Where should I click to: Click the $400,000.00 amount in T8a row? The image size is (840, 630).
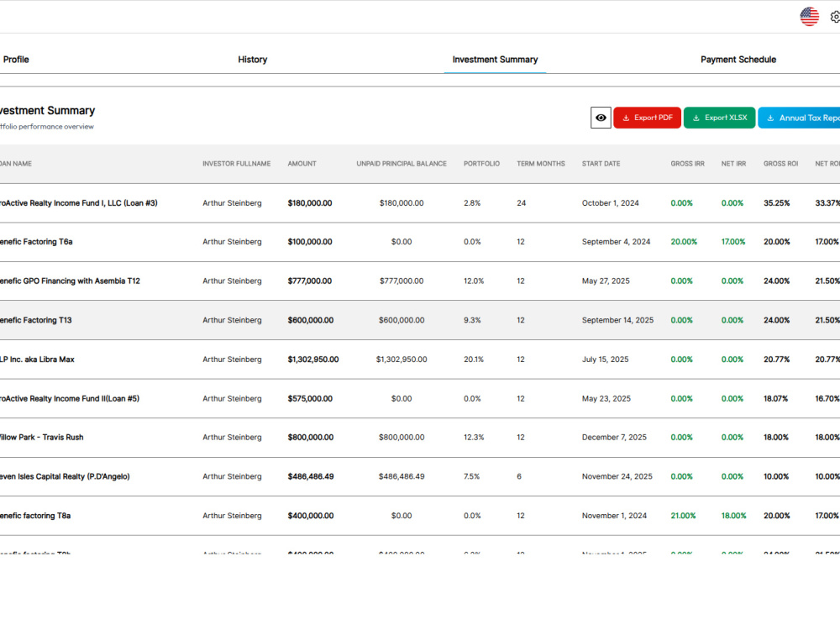tap(310, 516)
